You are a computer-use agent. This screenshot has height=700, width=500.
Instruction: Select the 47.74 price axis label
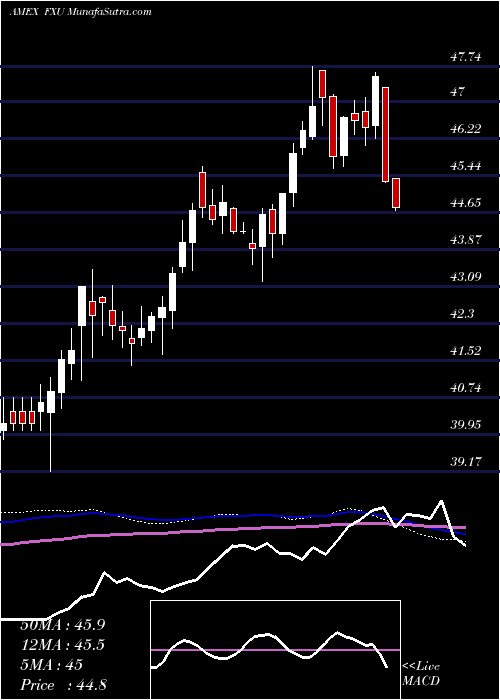467,57
